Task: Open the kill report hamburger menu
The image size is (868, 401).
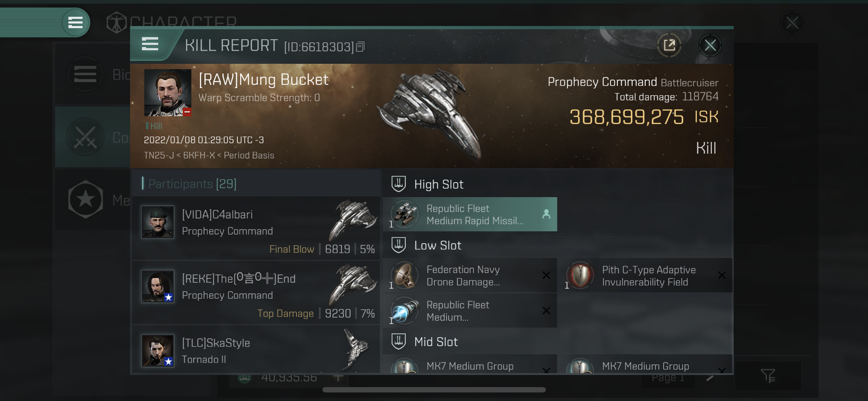Action: point(150,44)
